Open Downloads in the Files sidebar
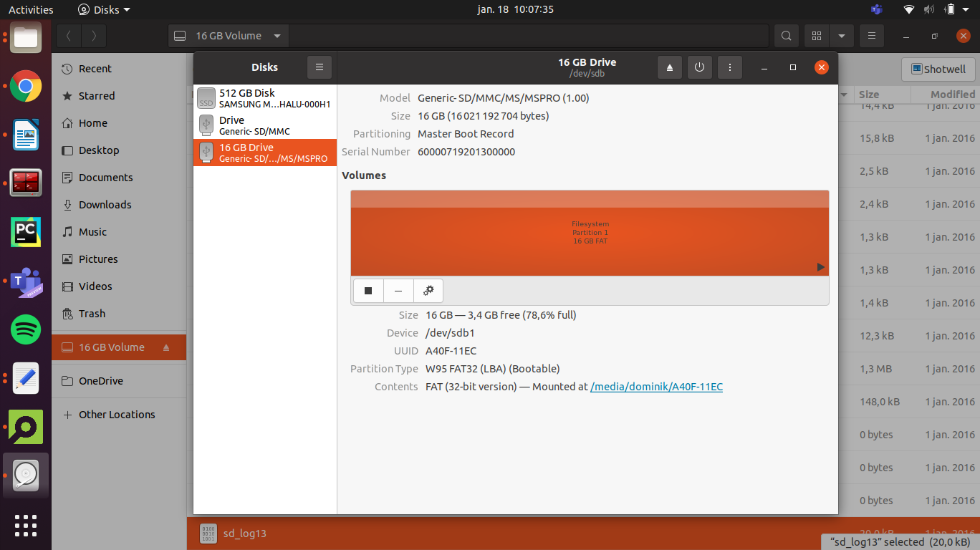980x550 pixels. tap(105, 205)
